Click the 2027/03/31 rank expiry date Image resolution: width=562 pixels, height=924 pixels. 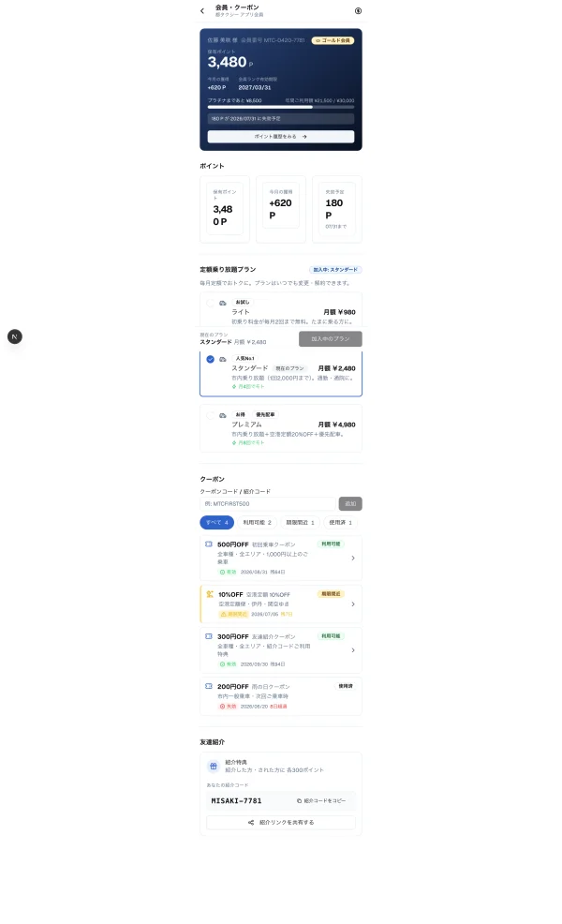tap(255, 87)
